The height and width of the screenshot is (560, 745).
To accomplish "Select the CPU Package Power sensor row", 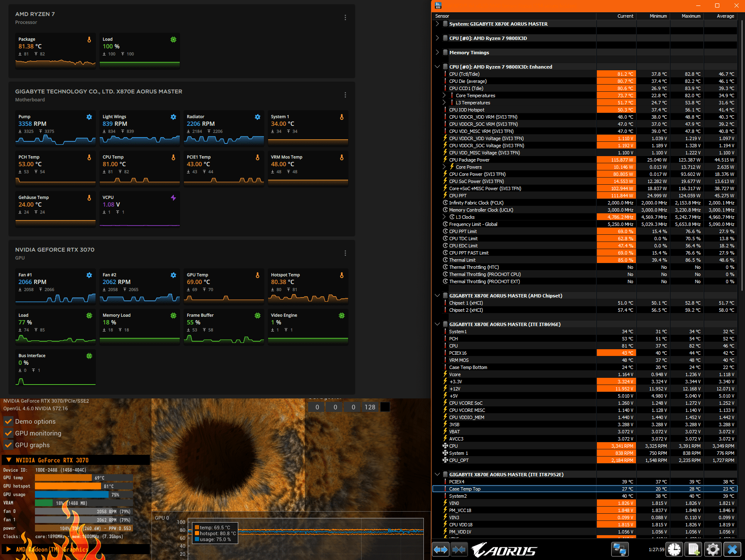I will (x=585, y=160).
